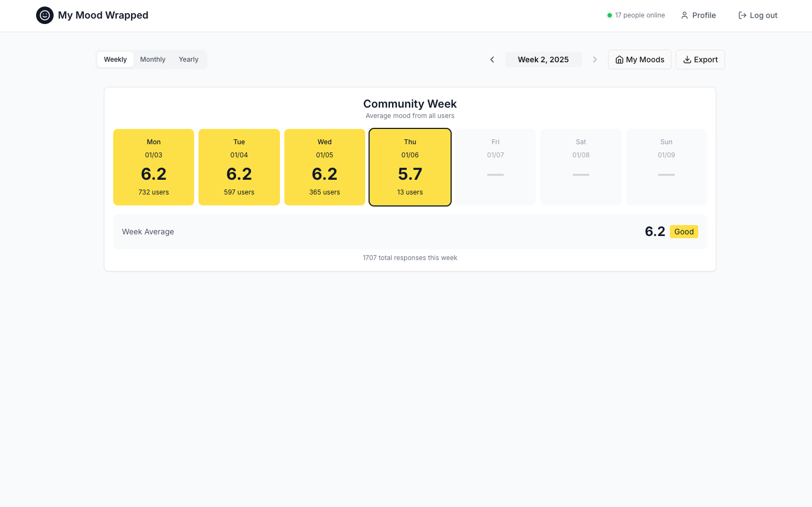Click the house icon on My Moods button

click(619, 60)
